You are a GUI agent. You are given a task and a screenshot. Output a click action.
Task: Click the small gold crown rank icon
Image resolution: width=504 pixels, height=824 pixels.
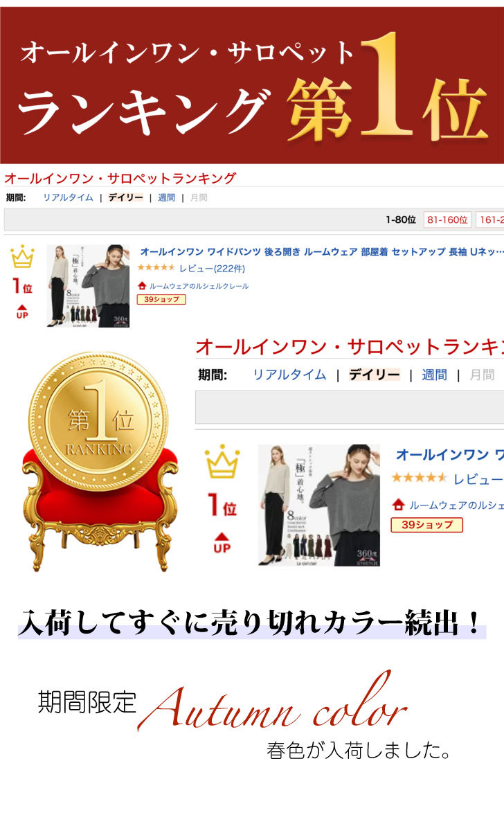tap(23, 256)
